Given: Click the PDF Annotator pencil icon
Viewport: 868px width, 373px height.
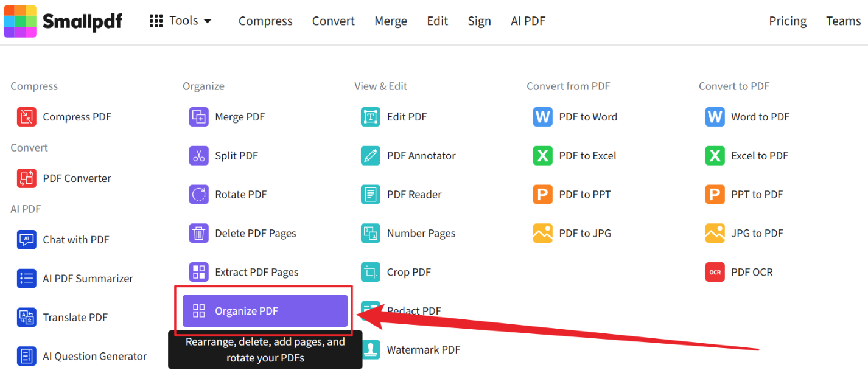Looking at the screenshot, I should (371, 156).
